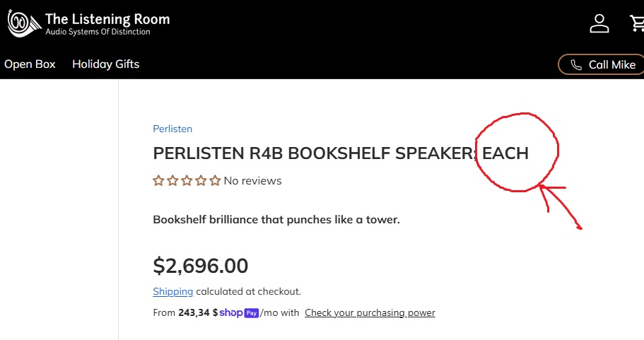Follow the Shipping policy link
The width and height of the screenshot is (644, 340).
tap(173, 291)
